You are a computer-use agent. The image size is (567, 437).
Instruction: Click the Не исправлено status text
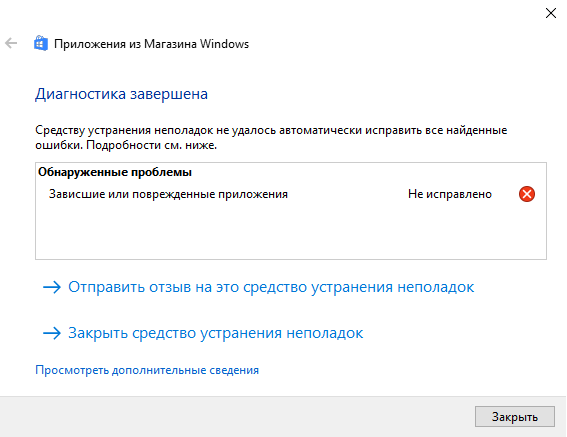[x=450, y=194]
